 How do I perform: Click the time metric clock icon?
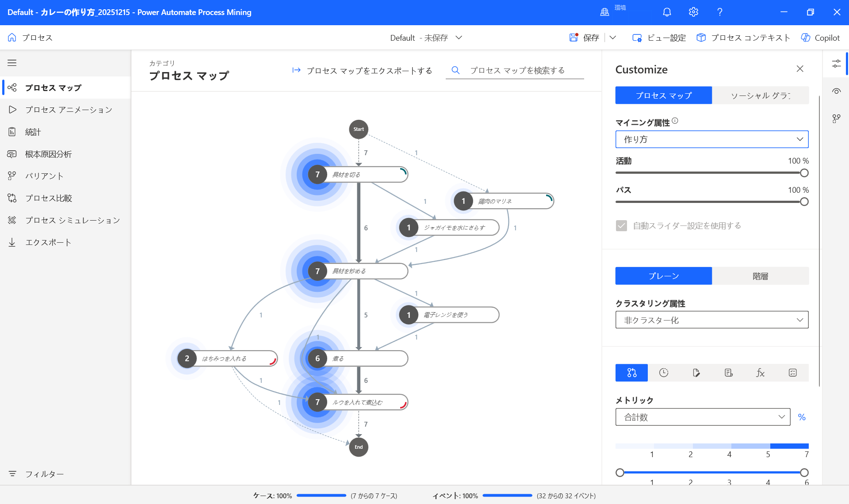(664, 373)
